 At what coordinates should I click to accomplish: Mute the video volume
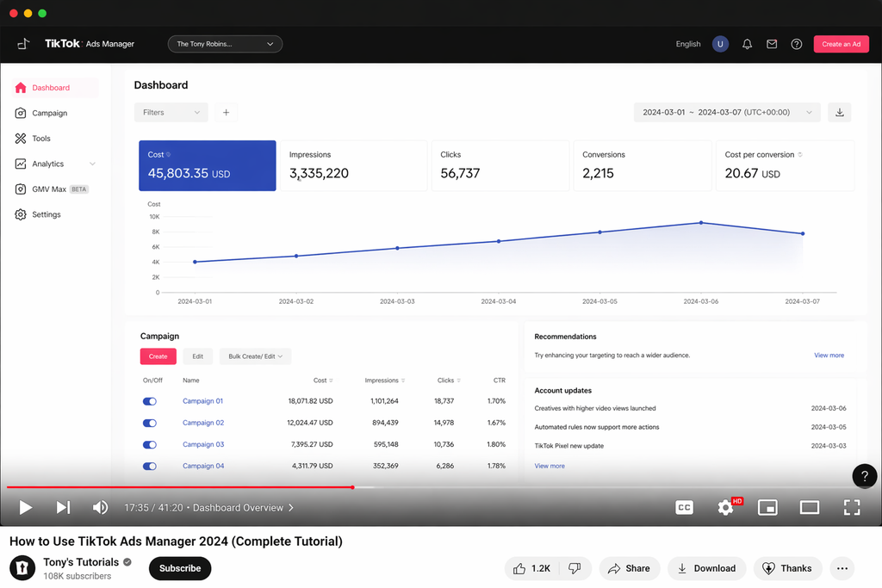click(x=100, y=508)
